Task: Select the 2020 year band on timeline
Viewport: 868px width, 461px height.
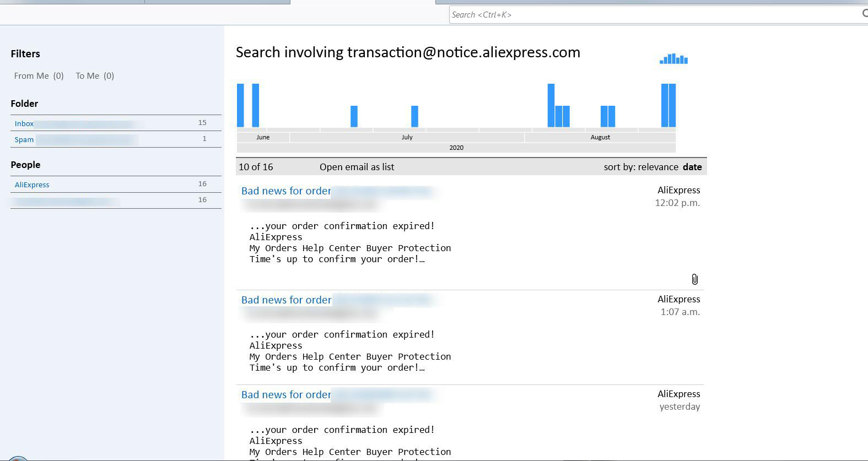Action: (456, 148)
